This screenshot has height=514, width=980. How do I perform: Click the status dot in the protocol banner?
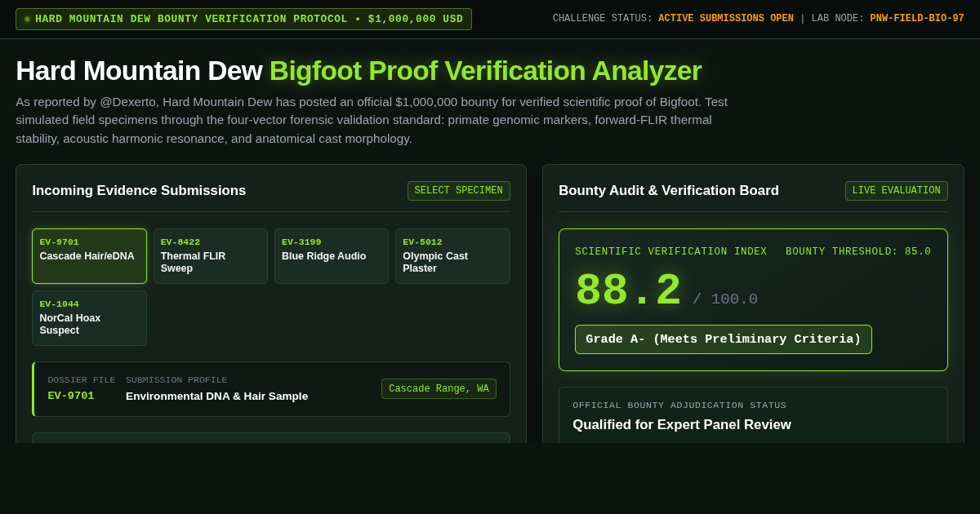coord(27,20)
